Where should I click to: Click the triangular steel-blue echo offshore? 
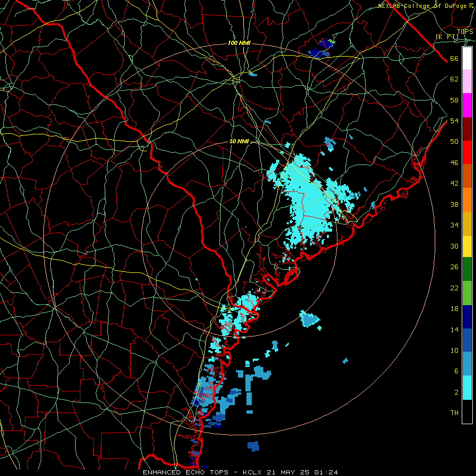click(309, 319)
